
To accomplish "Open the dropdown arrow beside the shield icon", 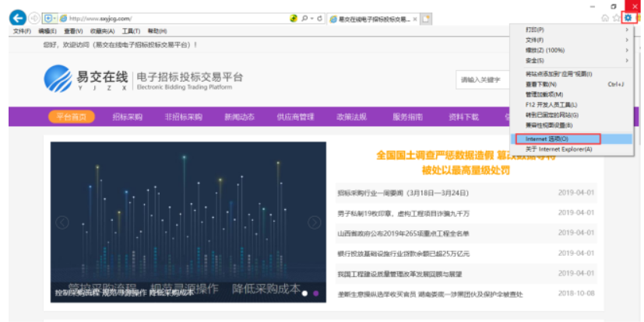I will tap(55, 19).
